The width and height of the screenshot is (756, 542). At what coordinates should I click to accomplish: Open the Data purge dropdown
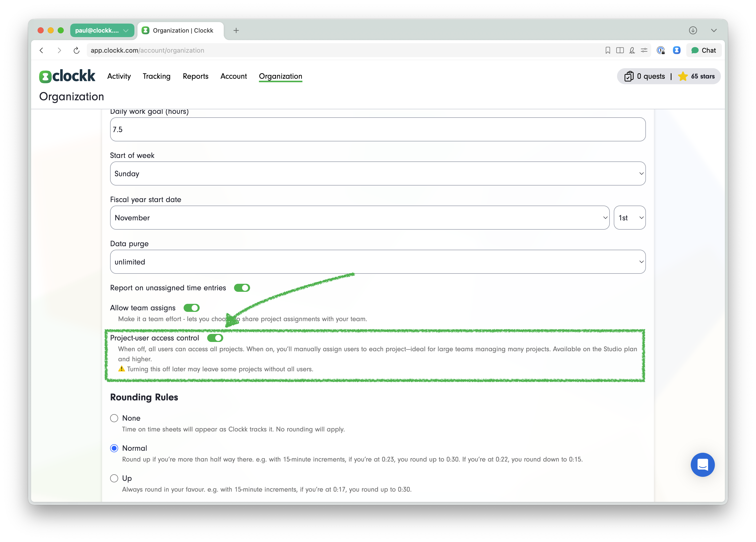click(x=377, y=262)
